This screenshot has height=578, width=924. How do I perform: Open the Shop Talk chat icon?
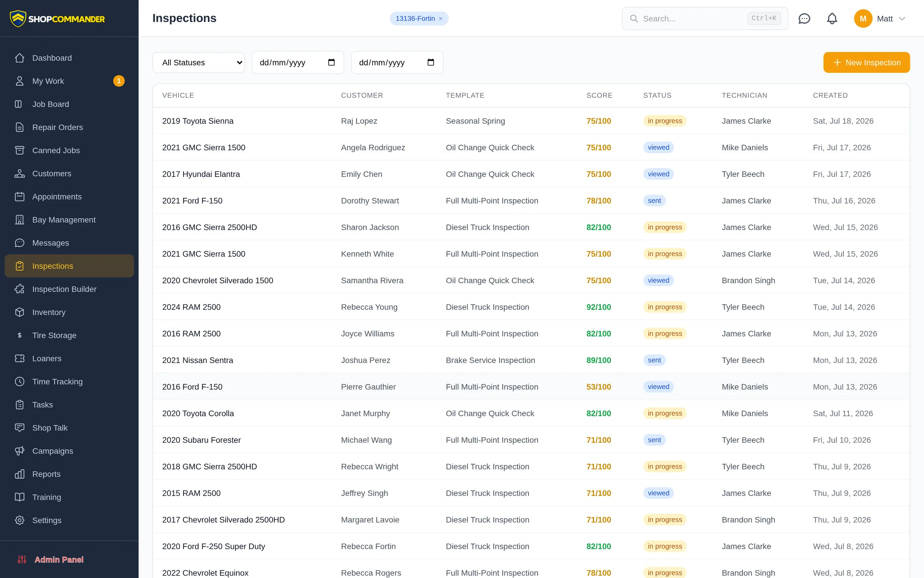click(x=20, y=428)
